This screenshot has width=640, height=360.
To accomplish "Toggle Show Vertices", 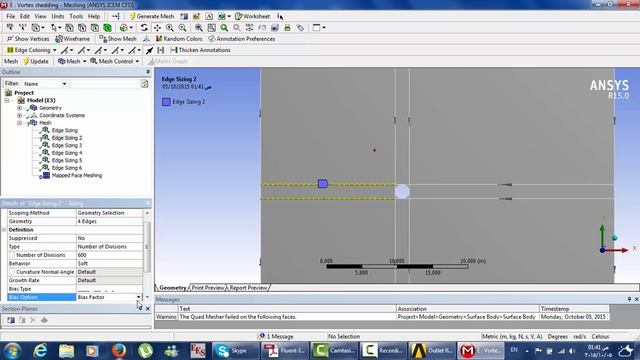I will tap(28, 39).
